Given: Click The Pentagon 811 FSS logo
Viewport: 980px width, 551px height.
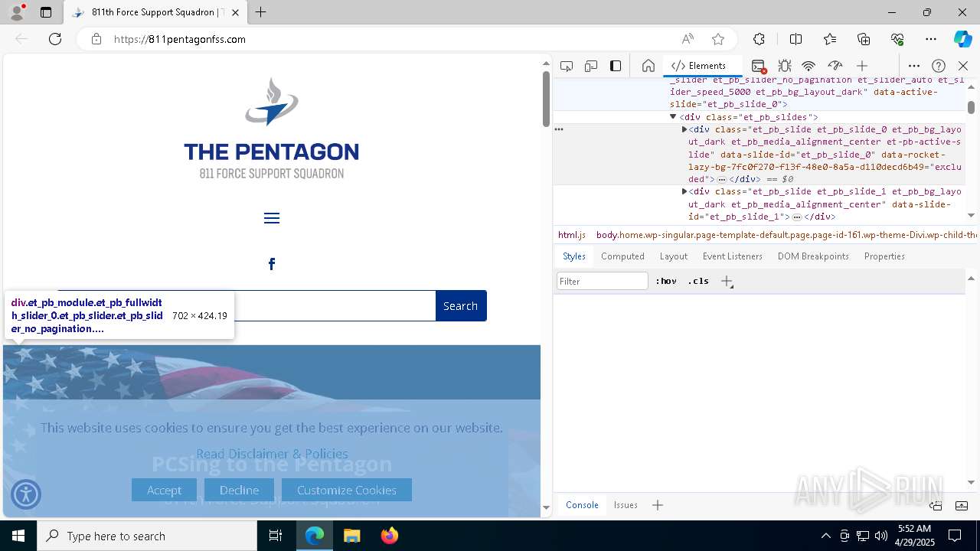Looking at the screenshot, I should (x=272, y=128).
